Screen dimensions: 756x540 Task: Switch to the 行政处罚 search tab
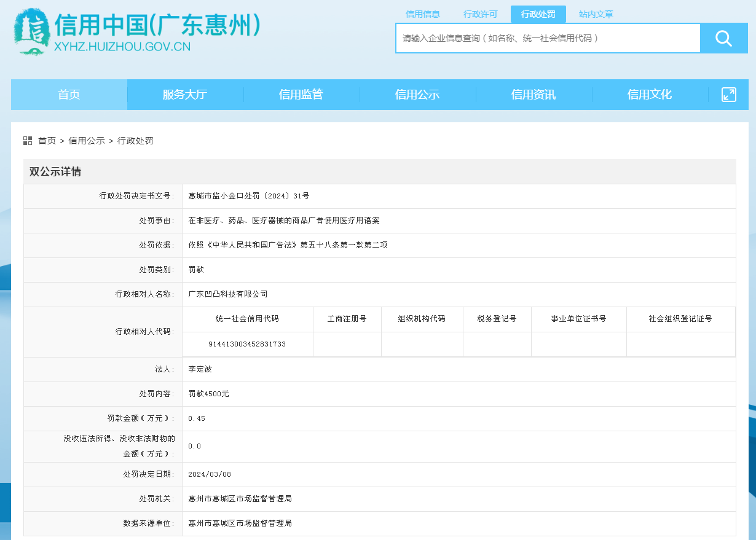pyautogui.click(x=538, y=14)
